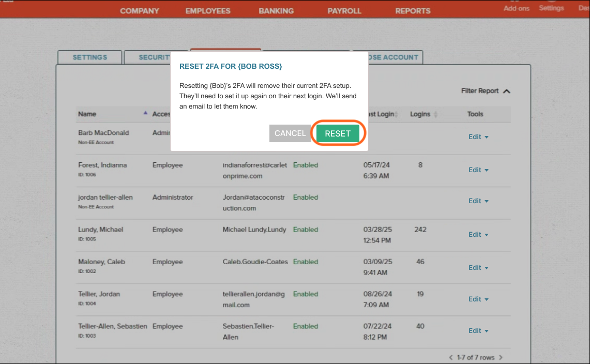Screen dimensions: 590x364
Task: Open the PAYROLL menu
Action: [344, 11]
